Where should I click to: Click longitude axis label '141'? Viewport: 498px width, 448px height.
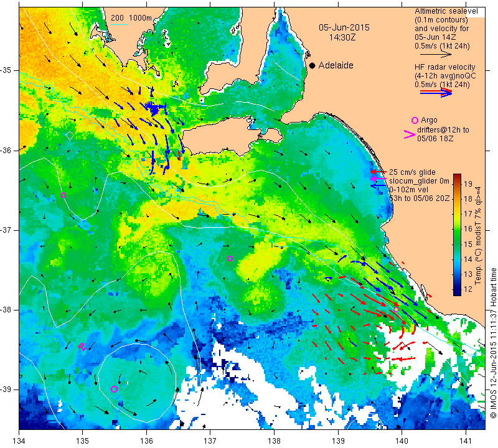(466, 441)
